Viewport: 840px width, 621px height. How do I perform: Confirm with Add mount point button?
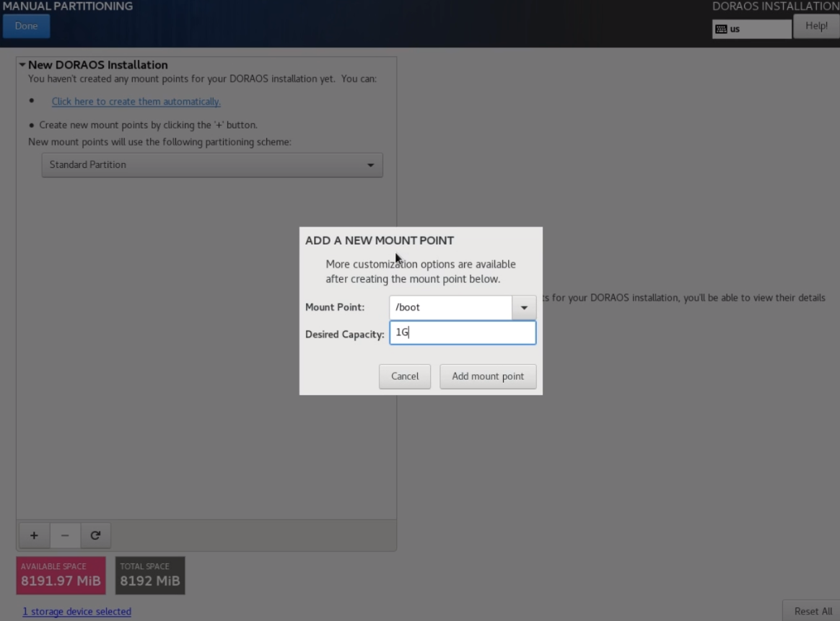click(x=488, y=376)
